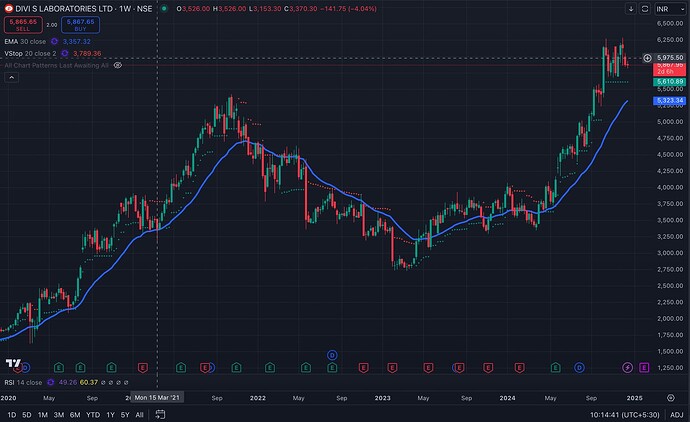Image resolution: width=690 pixels, height=422 pixels.
Task: Click the 10:14:41 (UTC+5:30) timezone clock
Action: (625, 415)
